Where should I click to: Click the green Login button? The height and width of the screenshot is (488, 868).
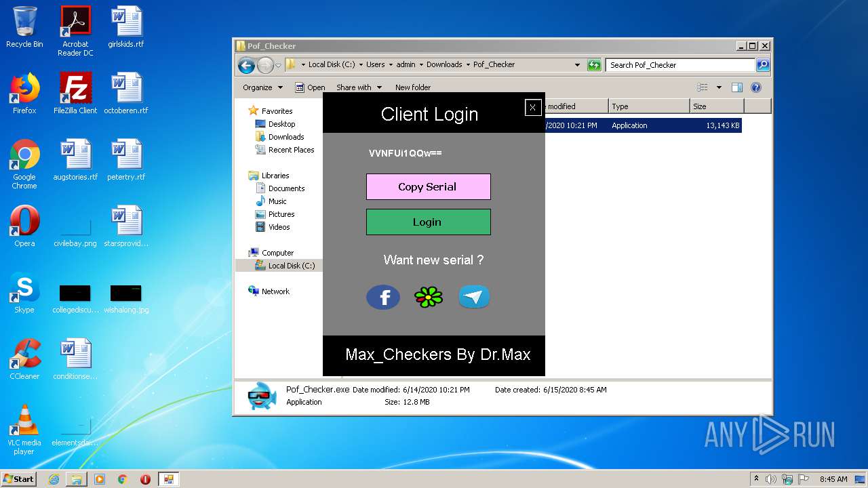coord(428,222)
